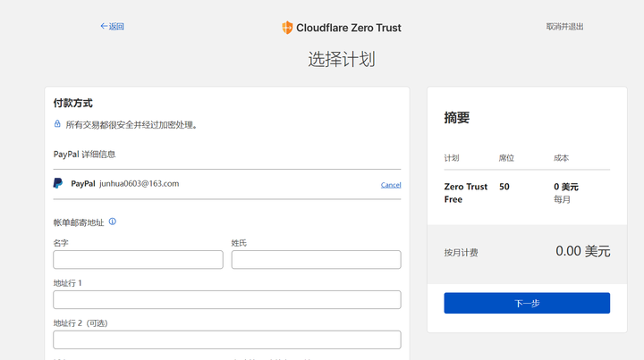Focus the 地址行 1 input field
The height and width of the screenshot is (360, 644).
click(227, 300)
